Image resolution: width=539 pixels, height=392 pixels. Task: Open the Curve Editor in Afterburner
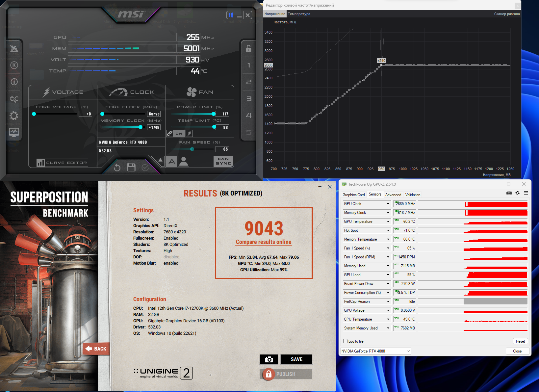63,163
